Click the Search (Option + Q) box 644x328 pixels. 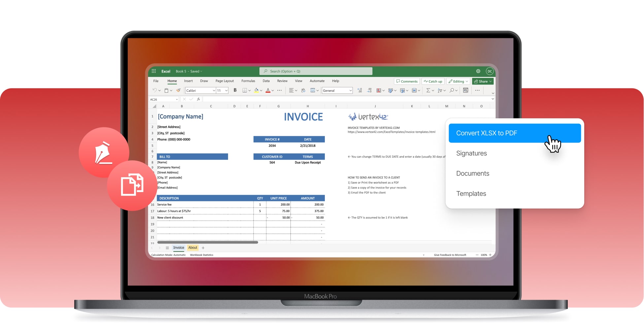[x=316, y=71]
